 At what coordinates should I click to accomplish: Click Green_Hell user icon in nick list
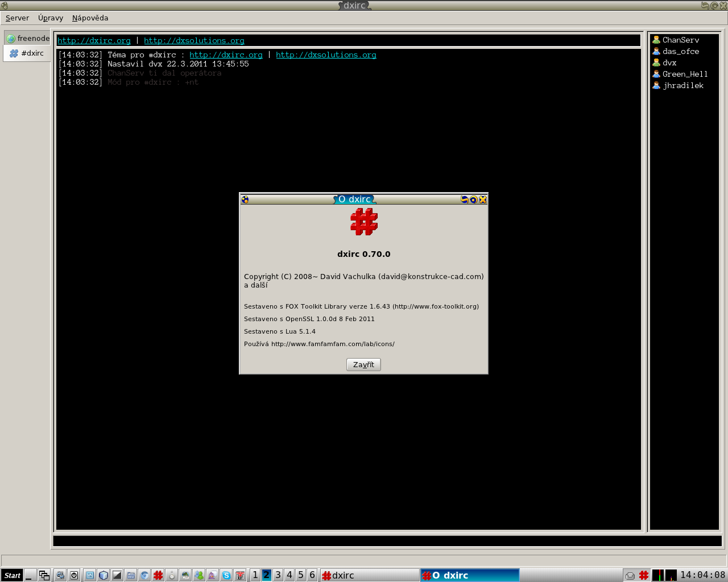pos(656,74)
